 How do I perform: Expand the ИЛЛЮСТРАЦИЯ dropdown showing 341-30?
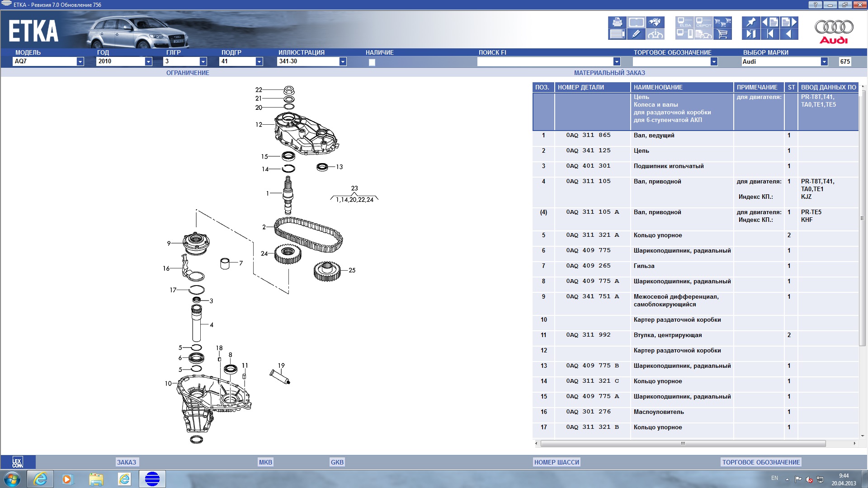click(343, 61)
